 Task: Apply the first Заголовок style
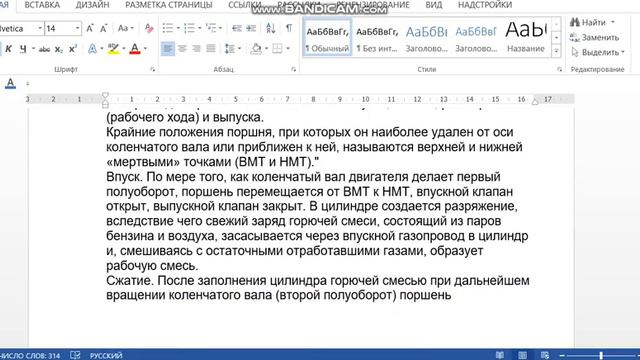click(x=427, y=38)
